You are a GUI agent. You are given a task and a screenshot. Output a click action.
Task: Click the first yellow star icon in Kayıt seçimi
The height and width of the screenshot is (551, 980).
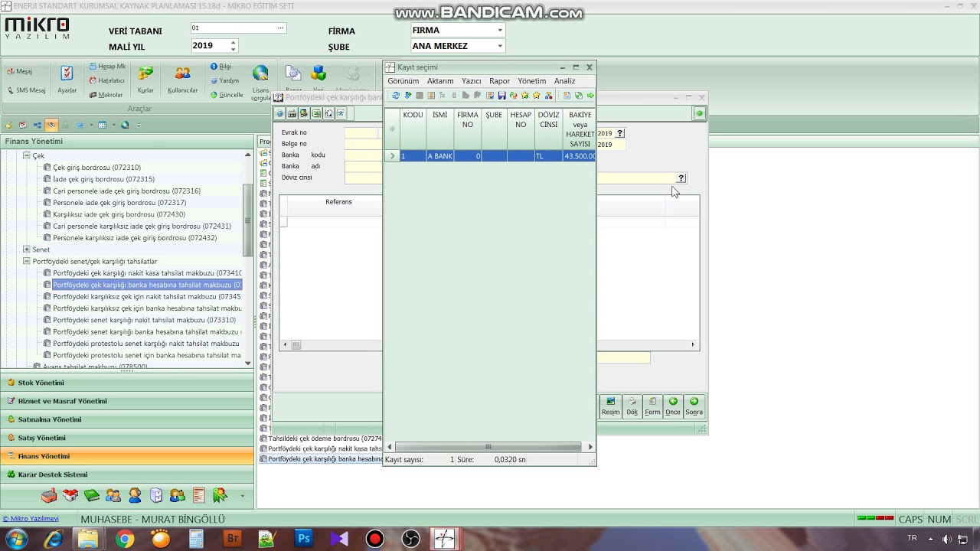pos(524,96)
